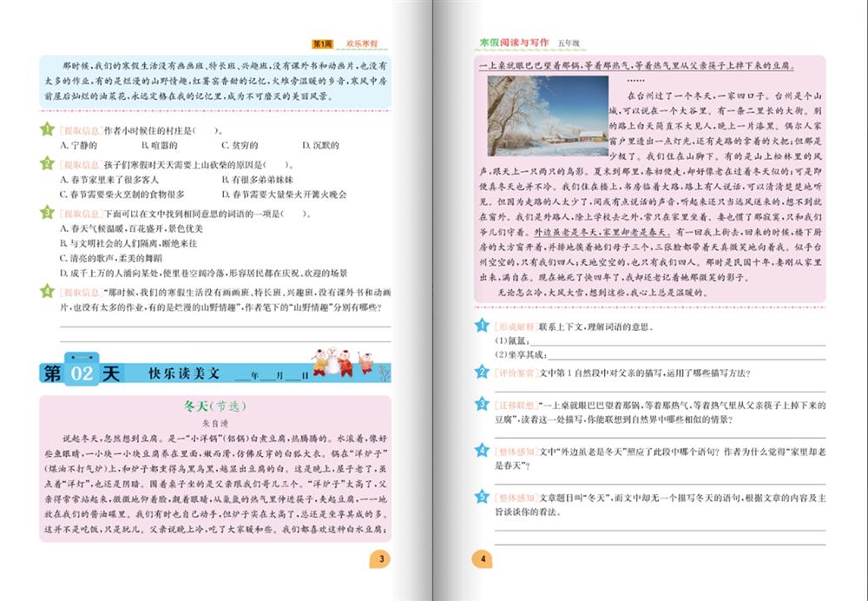Click the 第1周 欢乐寒假 header tab
The width and height of the screenshot is (868, 601).
[x=349, y=43]
